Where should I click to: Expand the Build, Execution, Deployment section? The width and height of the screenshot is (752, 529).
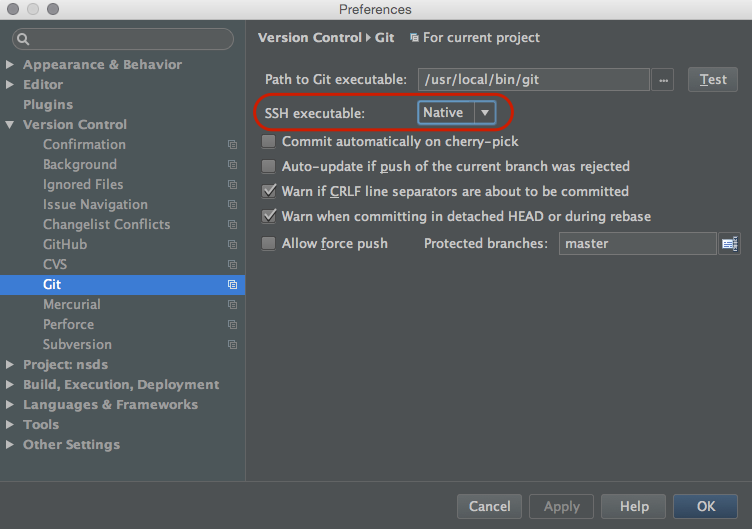(10, 385)
